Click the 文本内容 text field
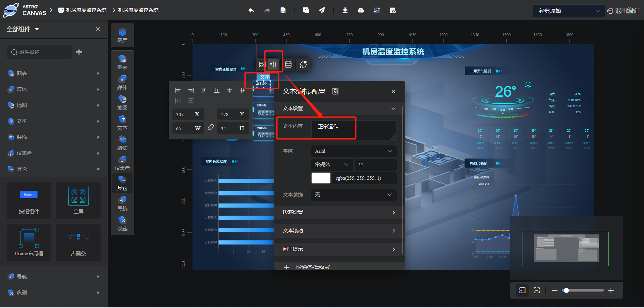 (x=354, y=130)
